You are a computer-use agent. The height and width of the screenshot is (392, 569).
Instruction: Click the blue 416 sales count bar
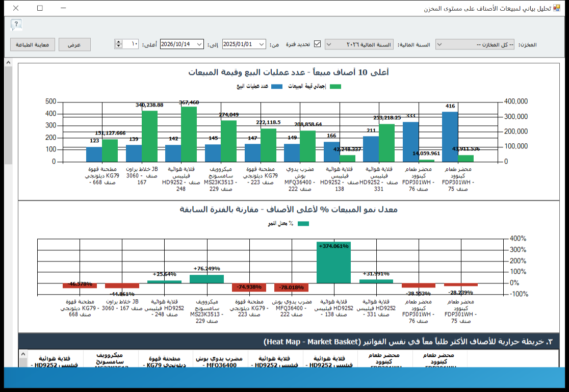coord(450,137)
